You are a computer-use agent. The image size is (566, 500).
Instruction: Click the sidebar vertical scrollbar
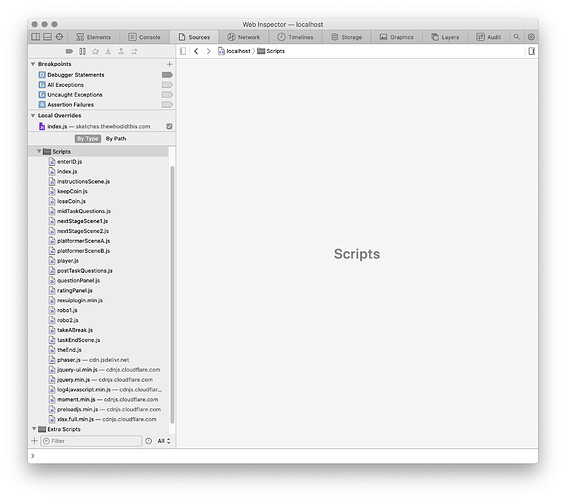pos(172,294)
